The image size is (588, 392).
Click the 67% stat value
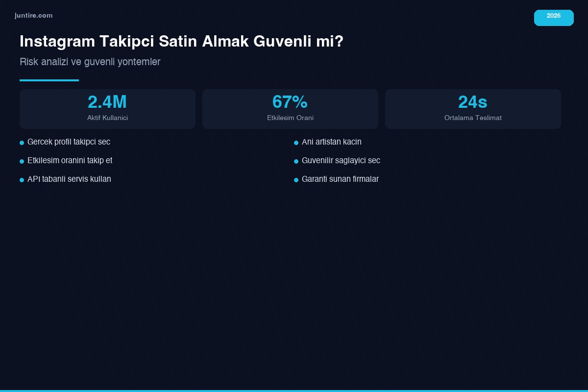(x=290, y=102)
